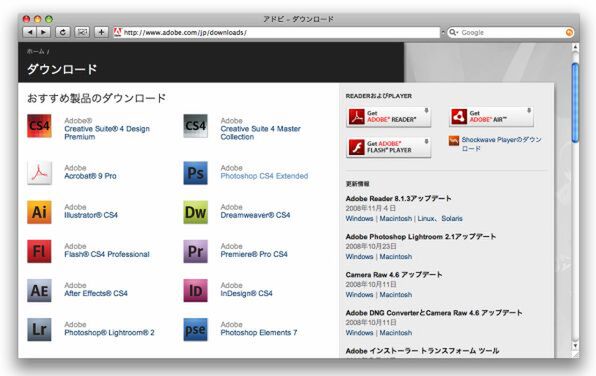Click the browser Forward arrow button
The height and width of the screenshot is (376, 596).
(x=43, y=32)
